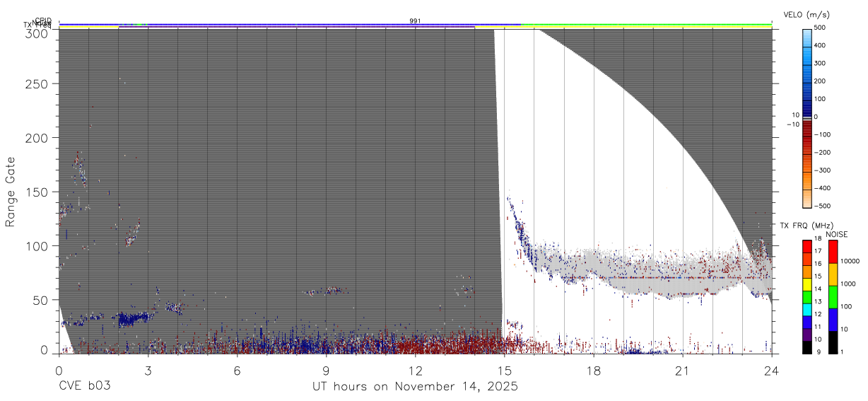868x401 pixels.
Task: Click the cyan 12–13 MHz TX FRQ swatch
Action: click(807, 309)
